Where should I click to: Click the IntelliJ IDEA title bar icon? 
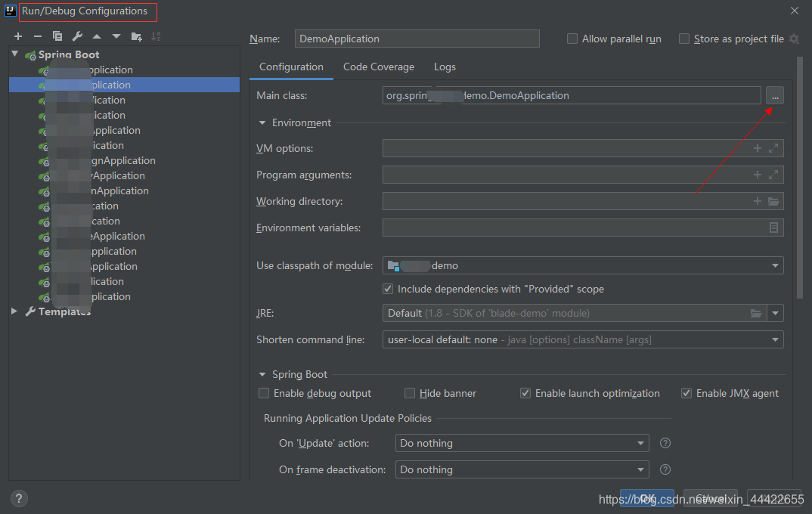click(10, 11)
